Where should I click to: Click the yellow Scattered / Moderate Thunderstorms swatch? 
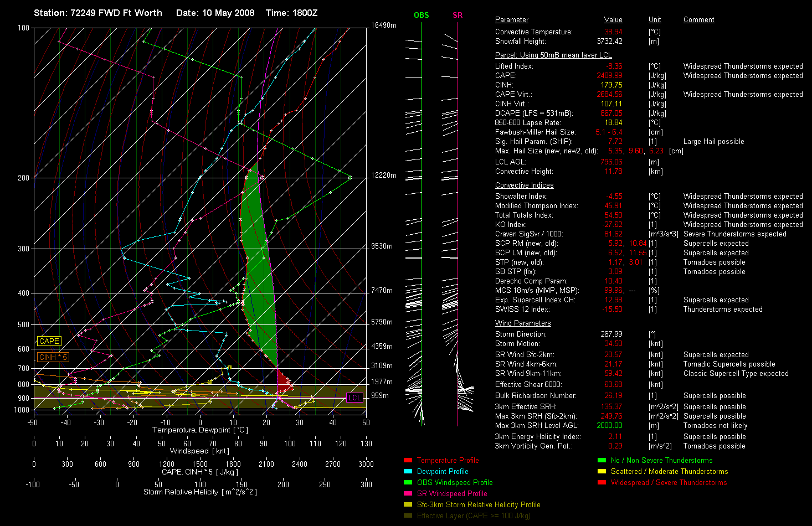(x=602, y=471)
